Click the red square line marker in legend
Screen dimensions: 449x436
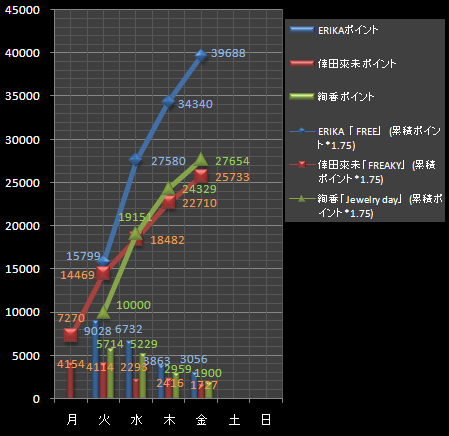tap(302, 165)
